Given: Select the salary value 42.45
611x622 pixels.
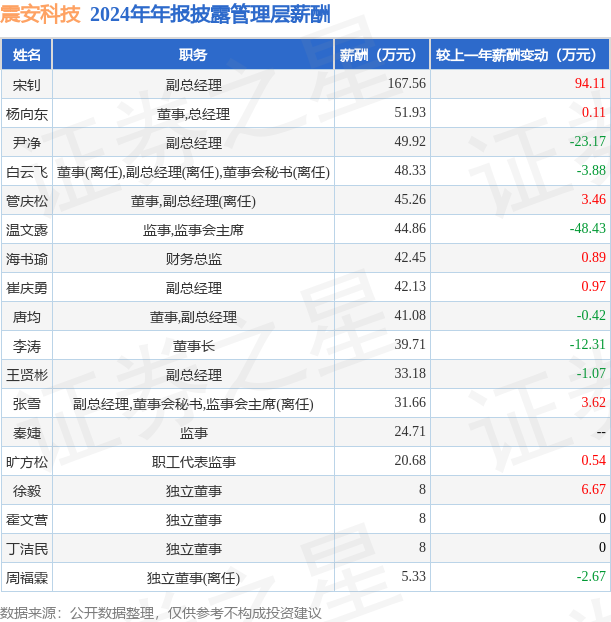Looking at the screenshot, I should [x=410, y=257].
